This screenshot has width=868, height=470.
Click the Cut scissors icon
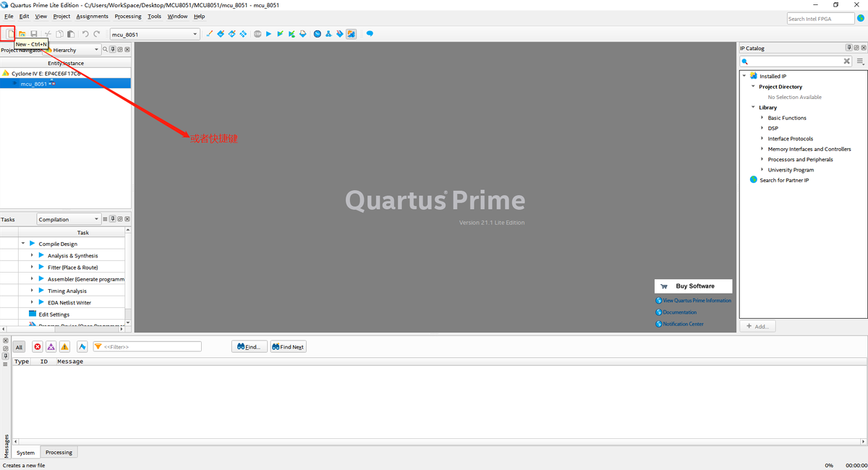pos(48,34)
